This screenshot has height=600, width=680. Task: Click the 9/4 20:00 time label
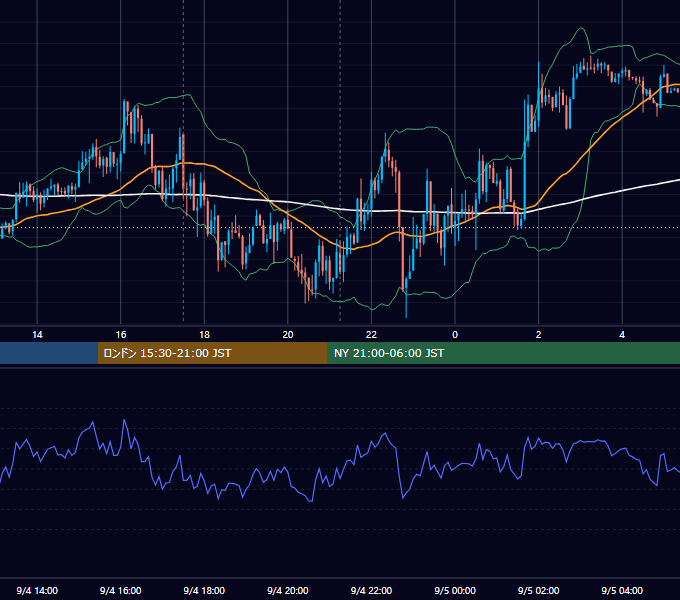pos(288,590)
